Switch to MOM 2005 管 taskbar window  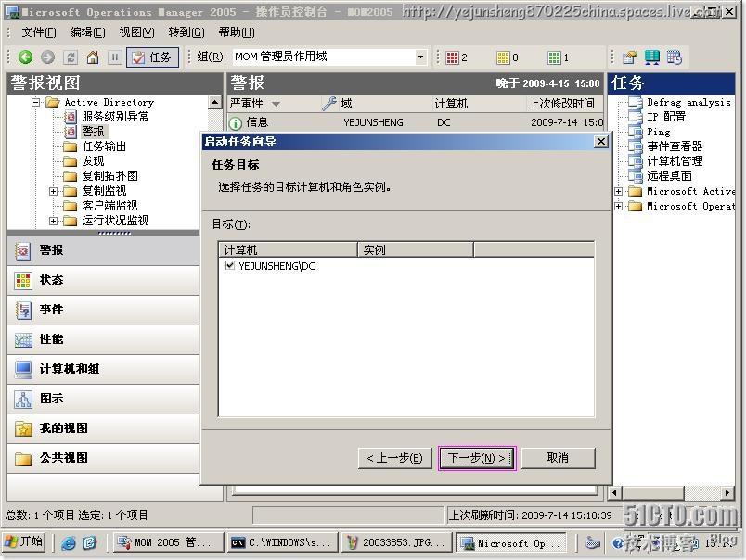point(169,542)
